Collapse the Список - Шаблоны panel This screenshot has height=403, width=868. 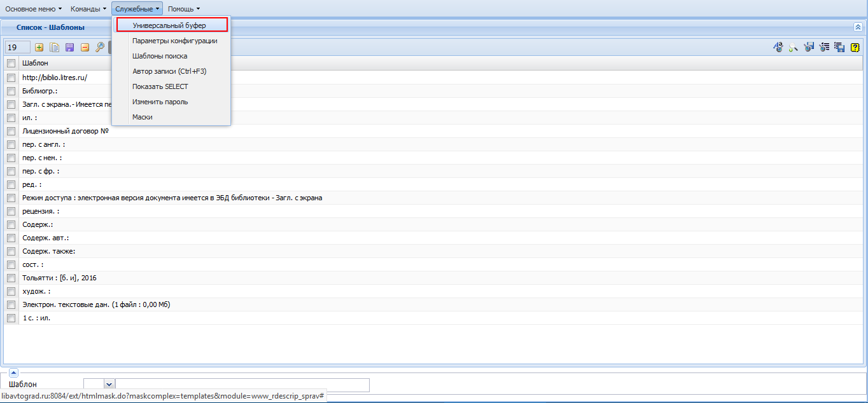click(x=858, y=27)
